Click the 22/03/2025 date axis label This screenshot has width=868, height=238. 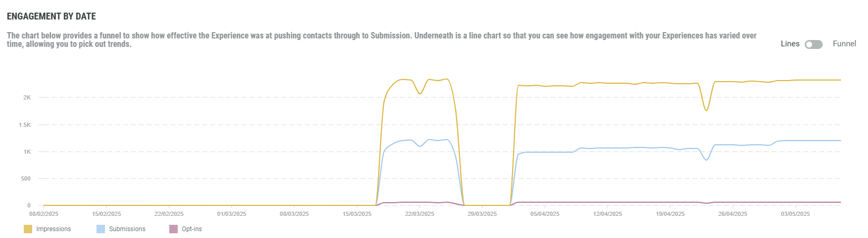coord(420,214)
